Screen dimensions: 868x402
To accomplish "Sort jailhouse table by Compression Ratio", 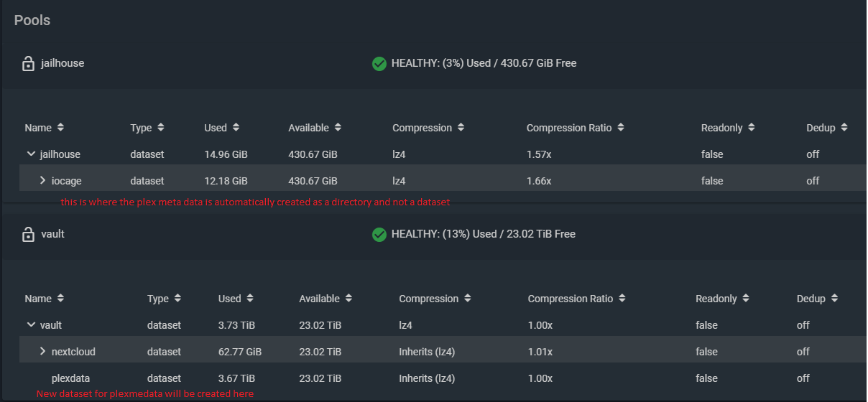I will click(x=569, y=128).
